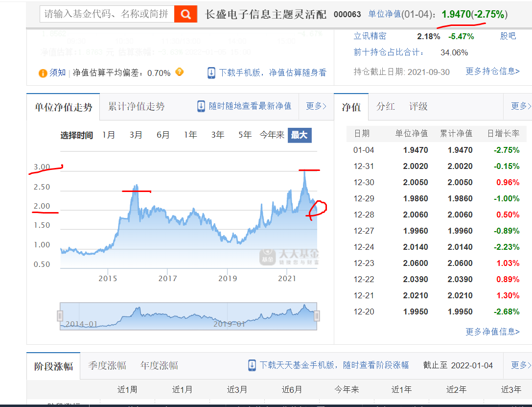532x407 pixels.
Task: Select the 最大 time range
Action: pos(300,135)
